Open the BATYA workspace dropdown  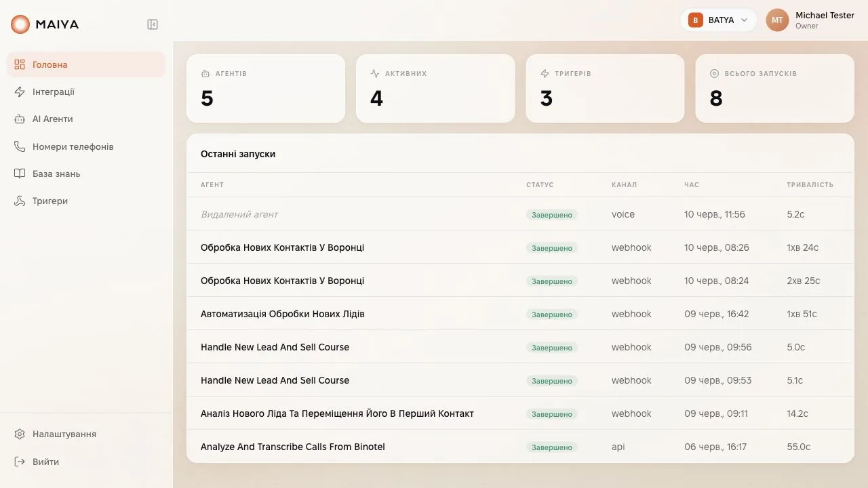pyautogui.click(x=718, y=20)
